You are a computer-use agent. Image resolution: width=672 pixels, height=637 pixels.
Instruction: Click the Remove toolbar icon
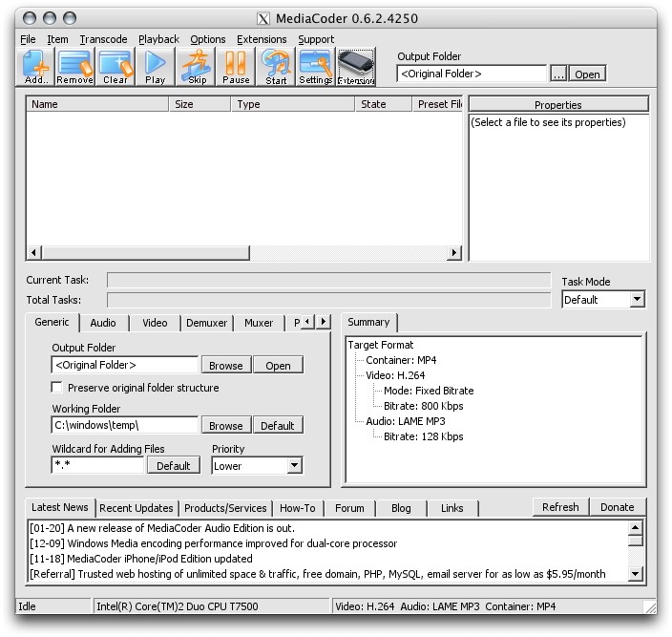[74, 67]
